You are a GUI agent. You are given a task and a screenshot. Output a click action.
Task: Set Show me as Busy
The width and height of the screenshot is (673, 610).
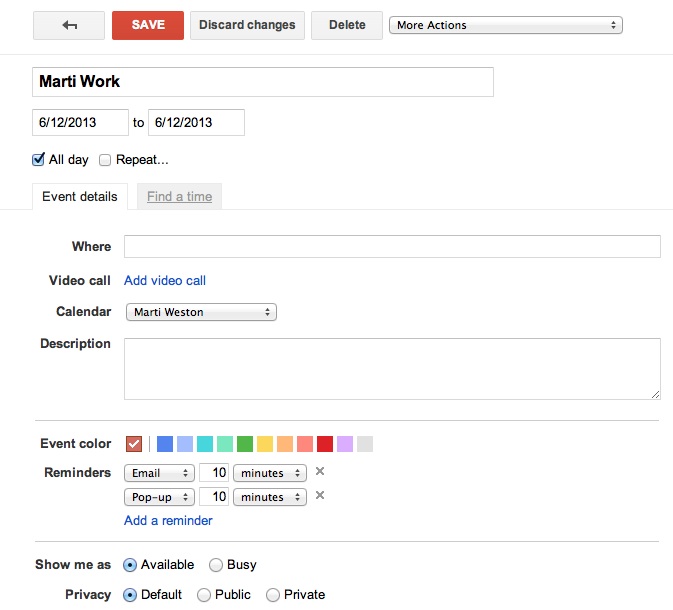click(215, 565)
